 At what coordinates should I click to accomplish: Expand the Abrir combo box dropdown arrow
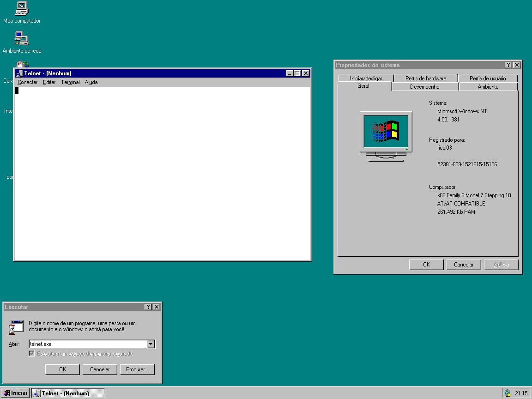pos(151,344)
